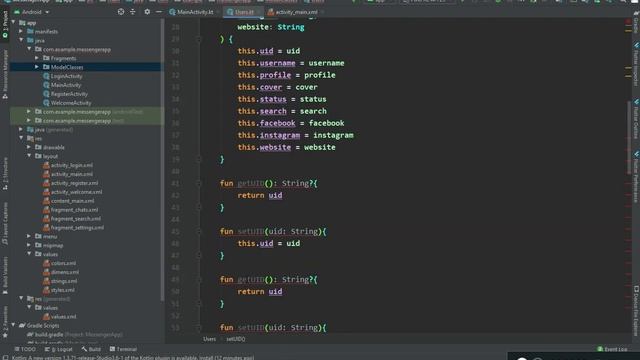Open the Build tool window

91,349
